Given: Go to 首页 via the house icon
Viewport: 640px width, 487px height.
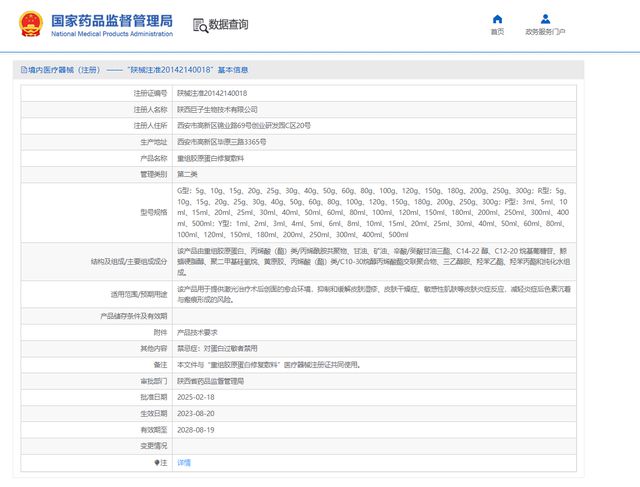Looking at the screenshot, I should coord(497,19).
